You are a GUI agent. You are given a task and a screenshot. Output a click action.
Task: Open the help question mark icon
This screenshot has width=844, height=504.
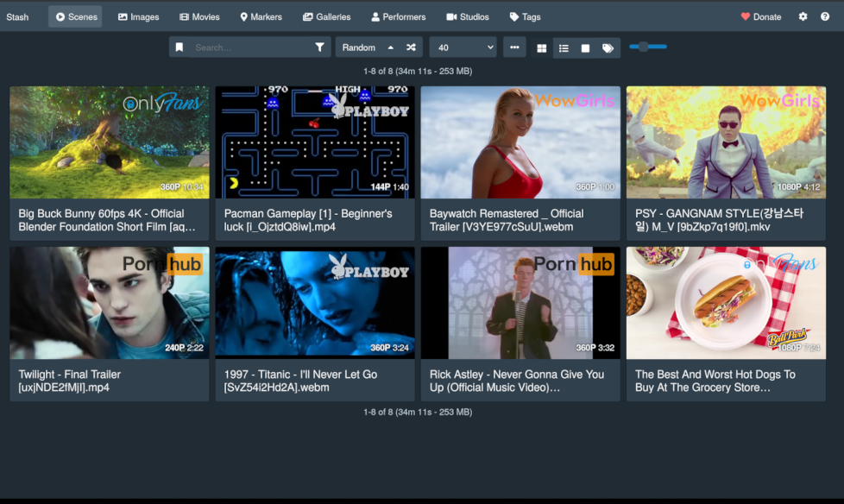click(x=825, y=16)
